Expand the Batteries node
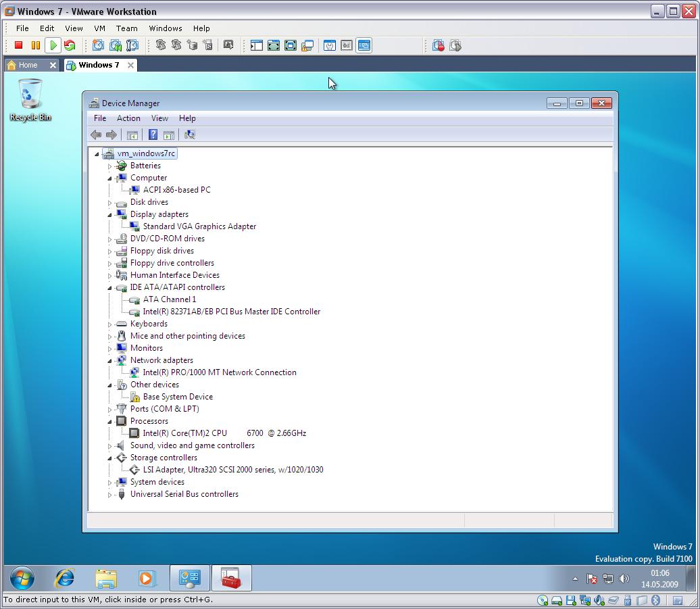Viewport: 700px width, 609px height. click(110, 166)
